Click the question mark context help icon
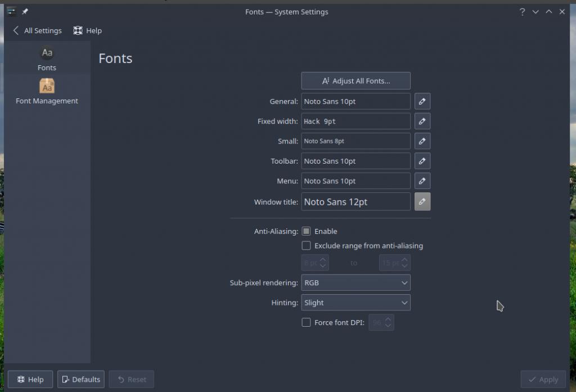Image resolution: width=576 pixels, height=392 pixels. (522, 12)
